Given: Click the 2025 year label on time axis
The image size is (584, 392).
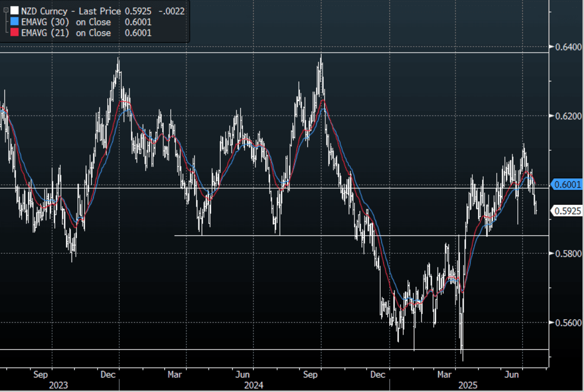Looking at the screenshot, I should pos(469,385).
